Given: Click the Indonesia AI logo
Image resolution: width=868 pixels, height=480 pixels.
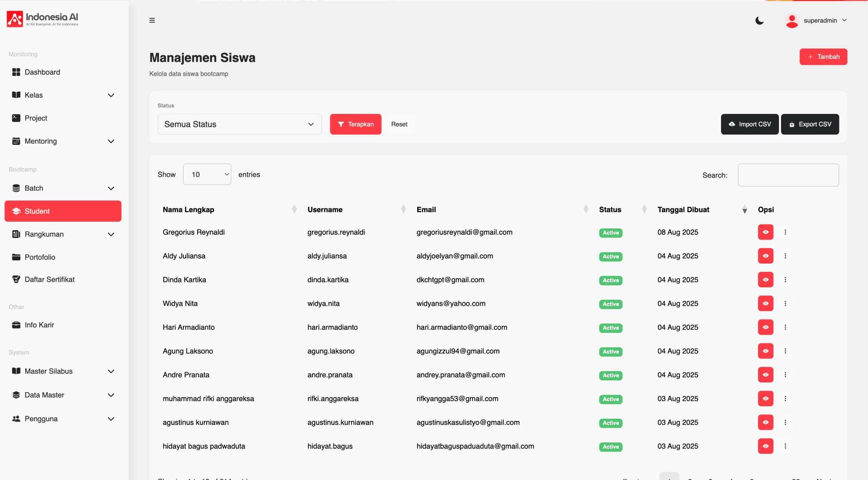Looking at the screenshot, I should tap(42, 19).
